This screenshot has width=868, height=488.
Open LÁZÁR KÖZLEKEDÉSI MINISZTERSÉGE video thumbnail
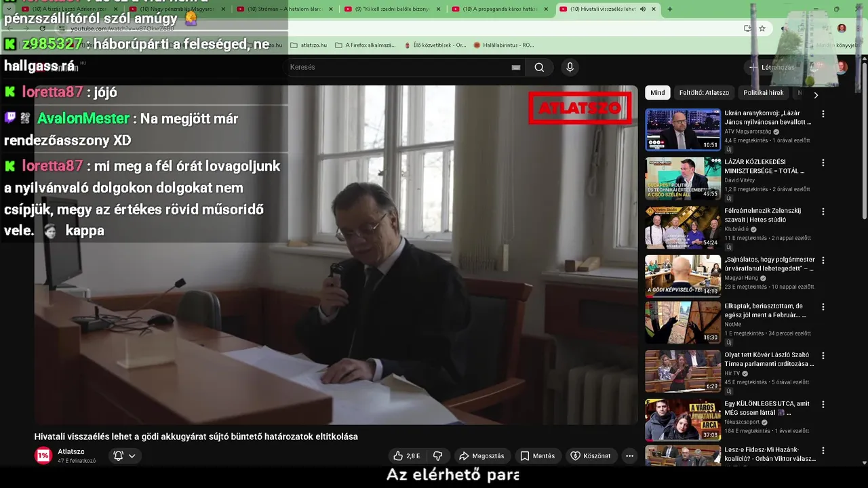click(683, 178)
